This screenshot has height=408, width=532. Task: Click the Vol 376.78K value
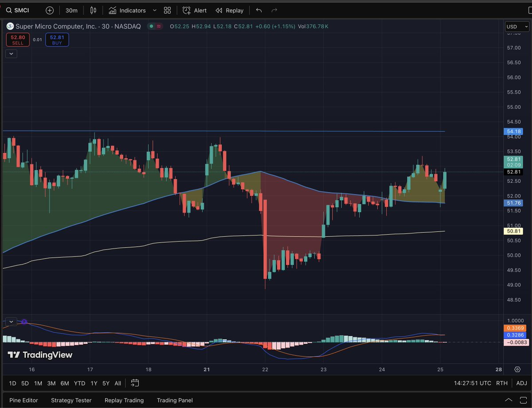click(x=313, y=26)
